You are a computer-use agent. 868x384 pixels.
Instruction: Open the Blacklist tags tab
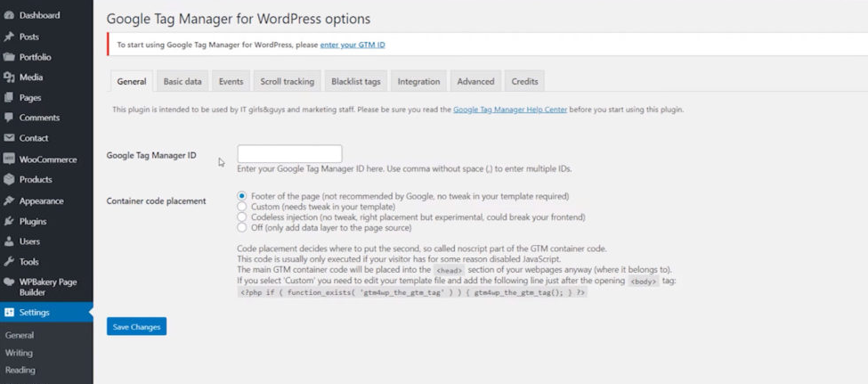tap(356, 81)
